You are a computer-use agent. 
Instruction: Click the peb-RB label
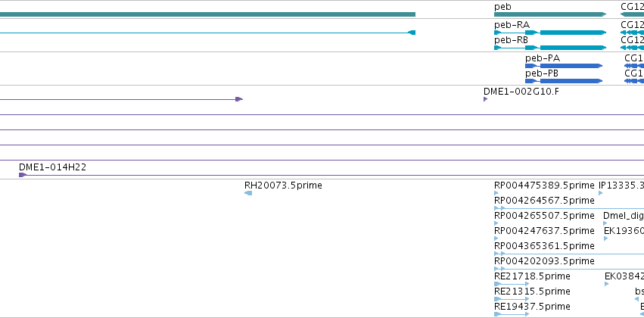(x=511, y=40)
